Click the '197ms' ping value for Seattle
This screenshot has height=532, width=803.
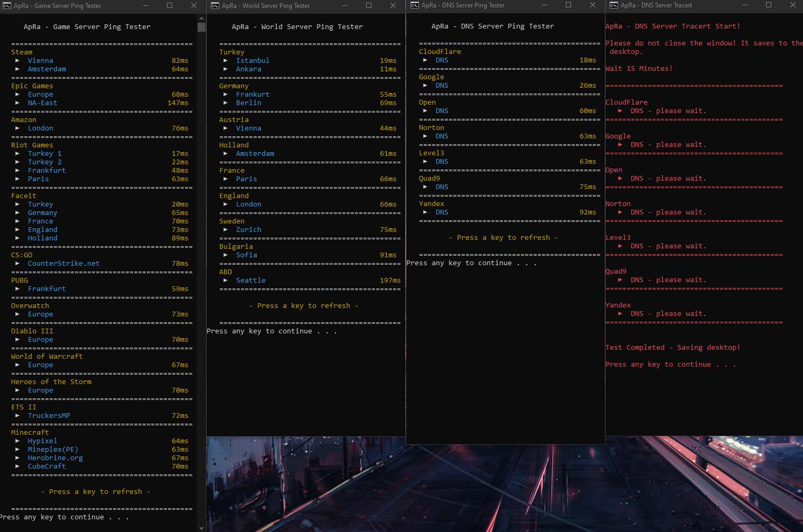pos(390,281)
